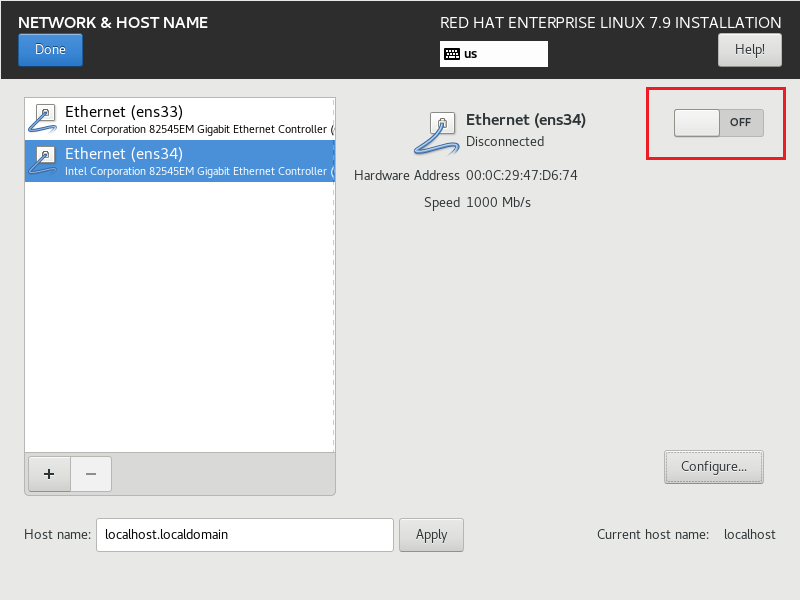Click the Disconnected status text
The image size is (800, 600).
pos(505,141)
